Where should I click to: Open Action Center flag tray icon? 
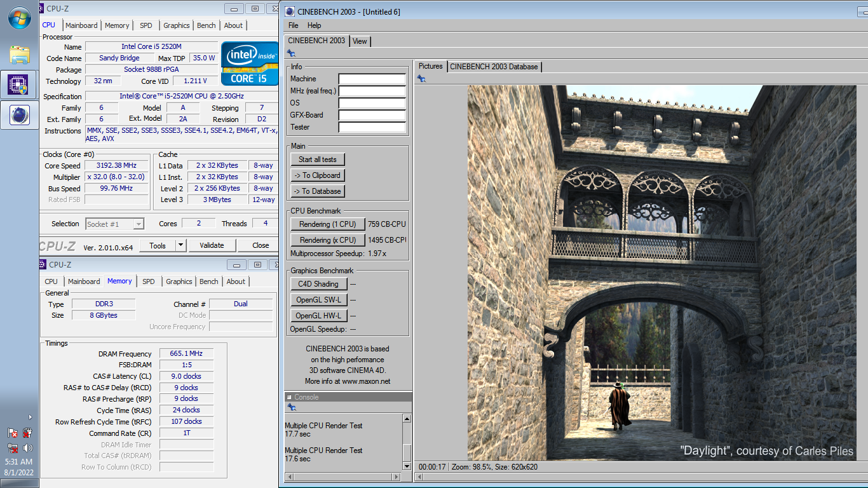[x=13, y=433]
